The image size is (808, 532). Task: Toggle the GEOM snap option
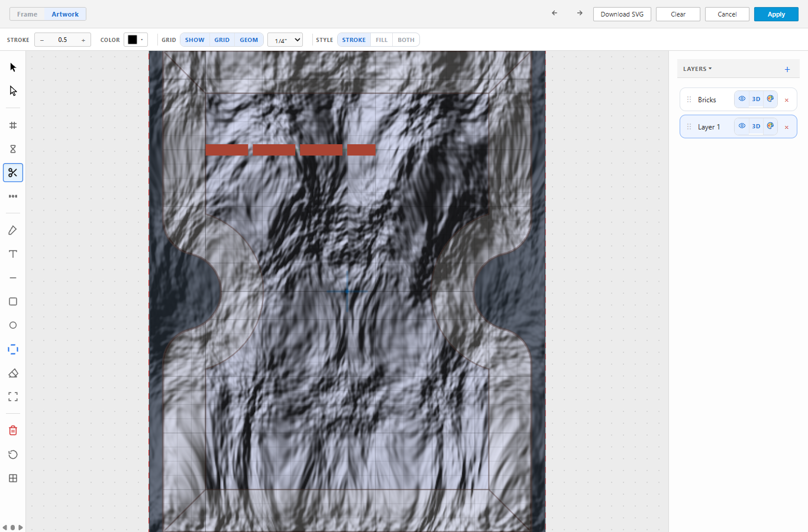[x=249, y=40]
